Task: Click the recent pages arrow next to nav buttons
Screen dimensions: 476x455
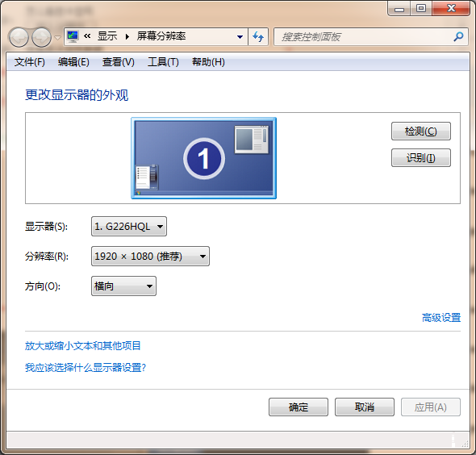Action: click(x=57, y=38)
